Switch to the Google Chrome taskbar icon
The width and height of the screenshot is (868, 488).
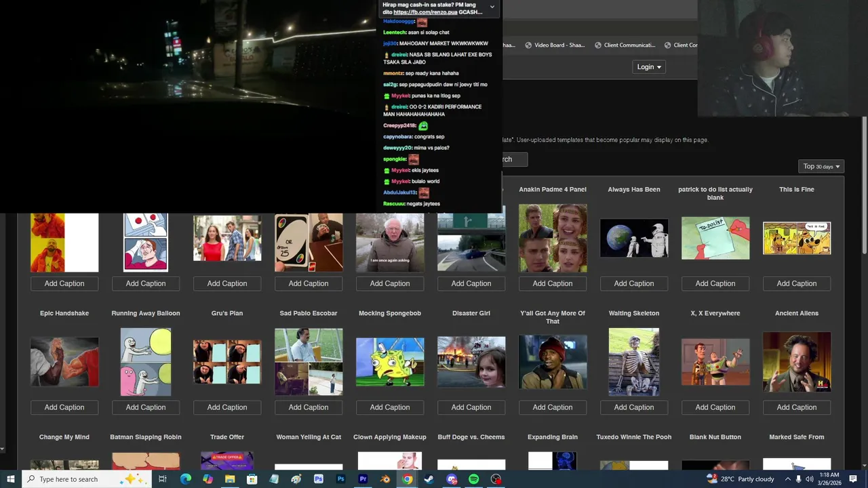[407, 479]
